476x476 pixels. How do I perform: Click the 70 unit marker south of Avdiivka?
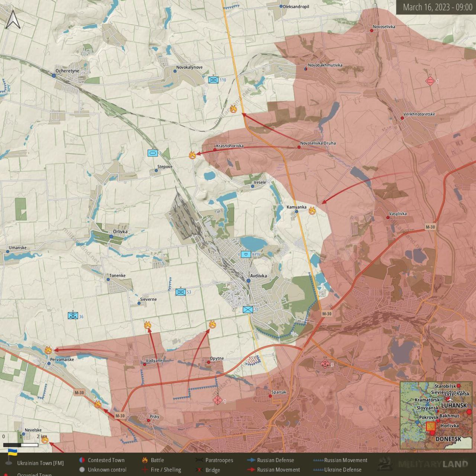pos(248,310)
